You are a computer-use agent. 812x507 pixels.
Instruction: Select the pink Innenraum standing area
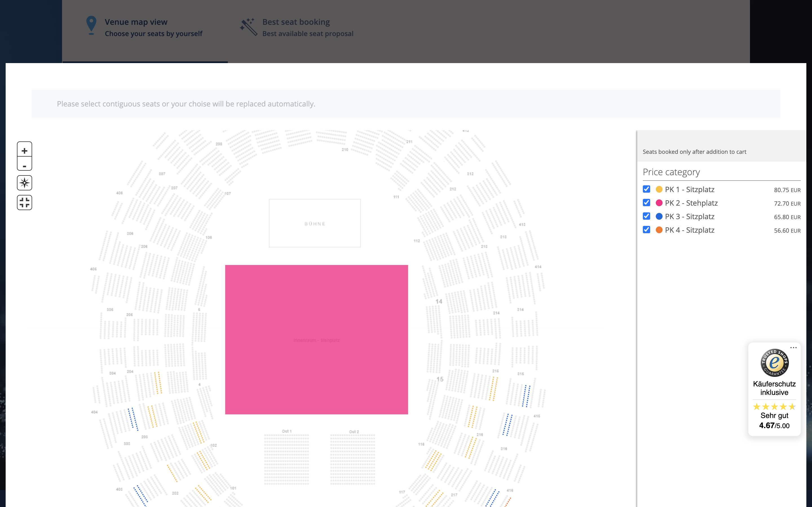coord(316,339)
